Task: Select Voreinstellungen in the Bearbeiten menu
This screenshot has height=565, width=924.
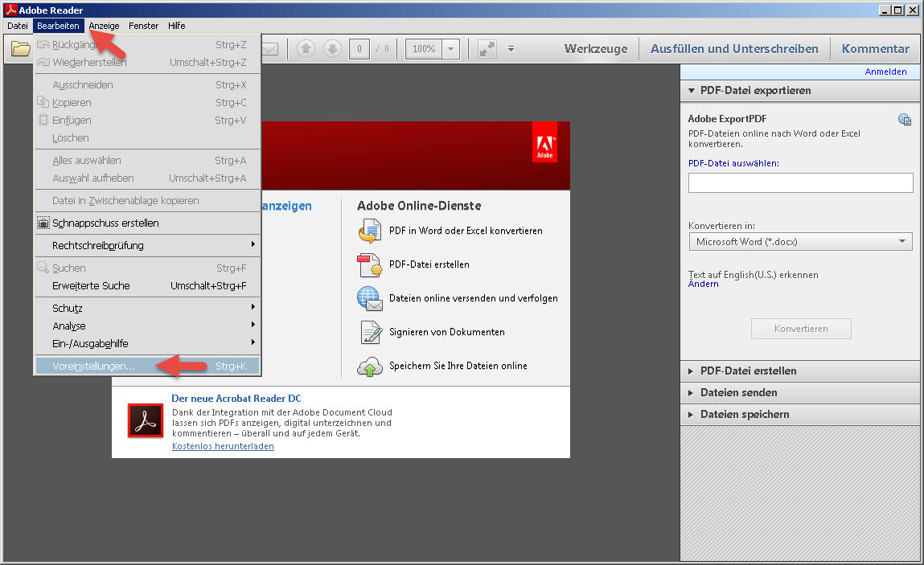Action: 94,366
